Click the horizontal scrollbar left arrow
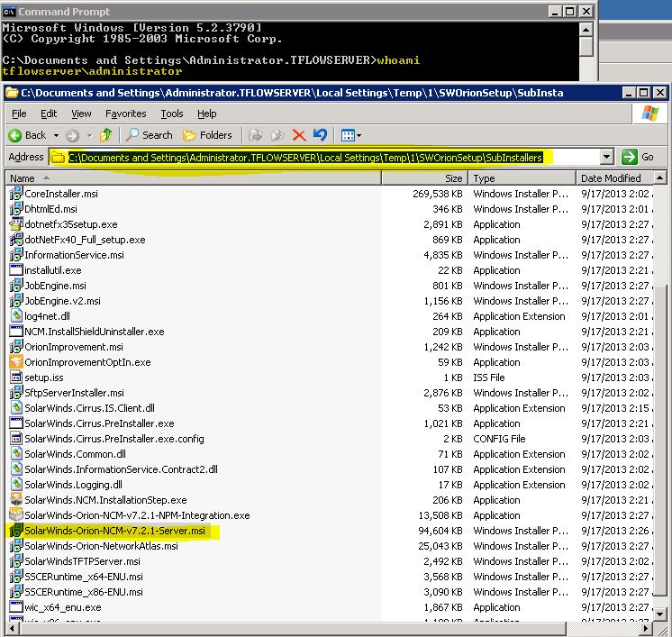 13,628
